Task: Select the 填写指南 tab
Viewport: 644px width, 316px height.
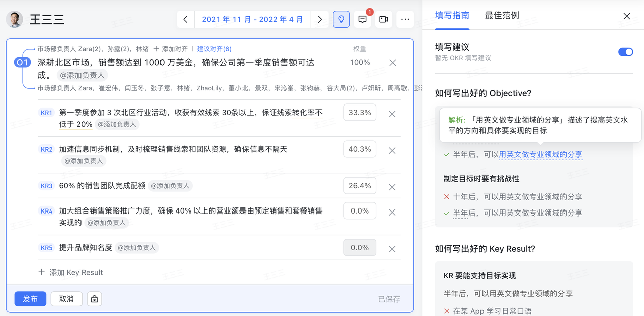Action: (451, 15)
